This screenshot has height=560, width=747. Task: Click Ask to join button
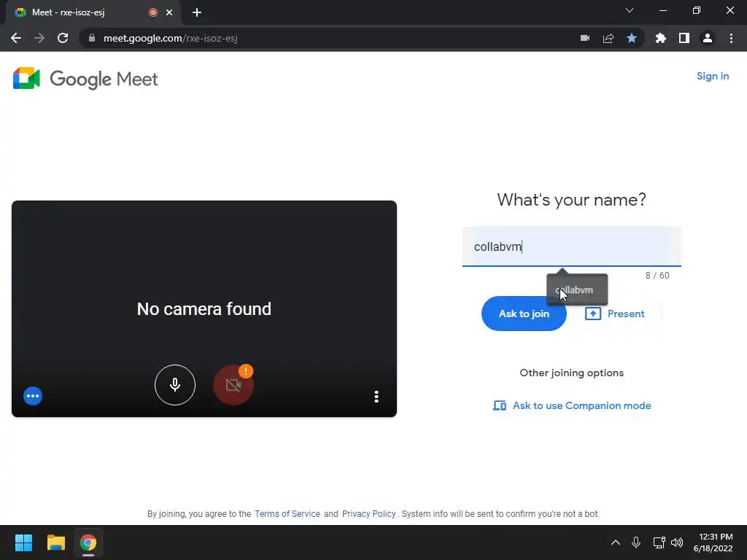click(x=524, y=314)
